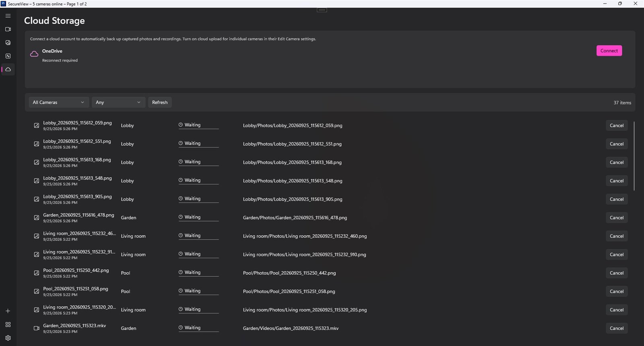Click the pink Connect button
This screenshot has height=346, width=644.
tap(609, 51)
